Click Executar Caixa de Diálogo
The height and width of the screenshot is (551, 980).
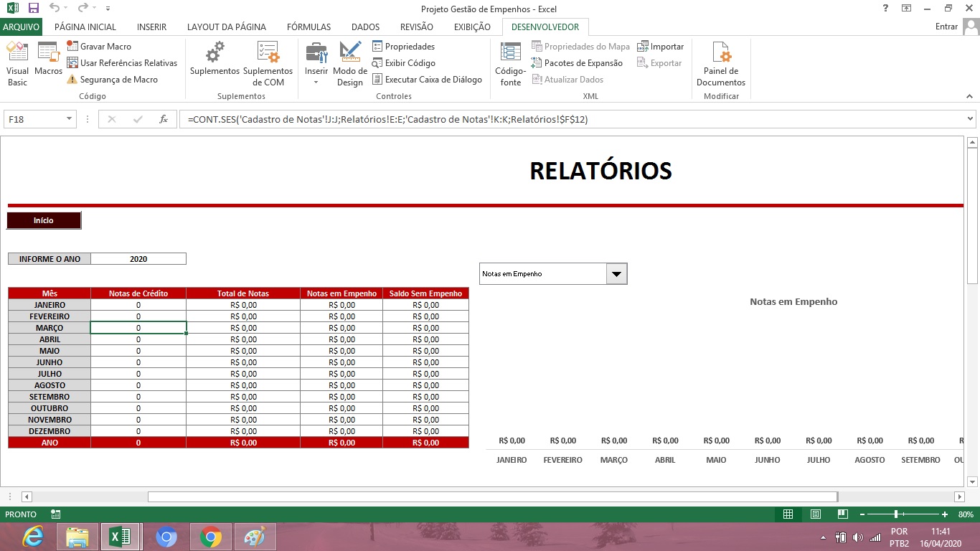(x=427, y=80)
